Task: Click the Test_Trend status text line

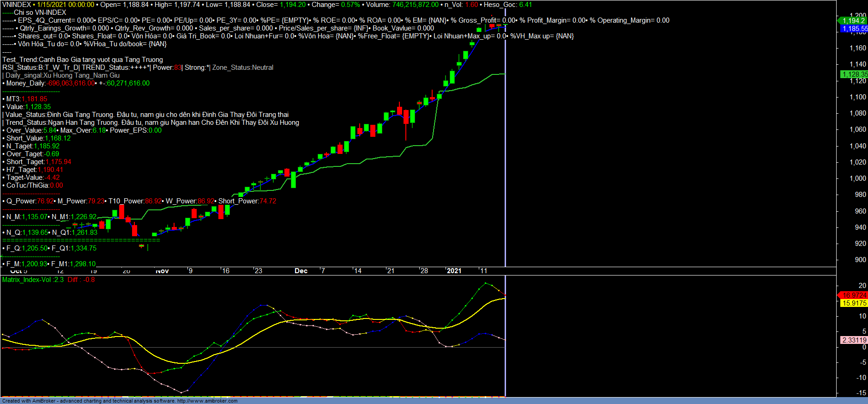Action: point(83,60)
